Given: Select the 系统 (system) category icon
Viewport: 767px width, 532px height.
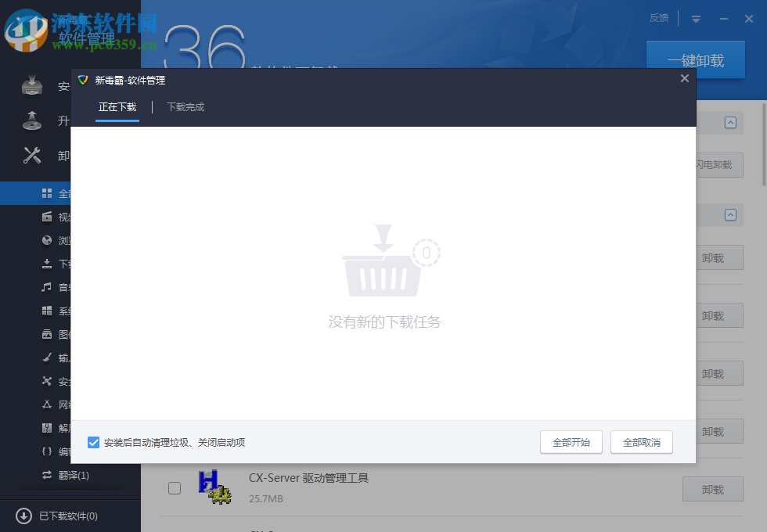Looking at the screenshot, I should coord(47,311).
